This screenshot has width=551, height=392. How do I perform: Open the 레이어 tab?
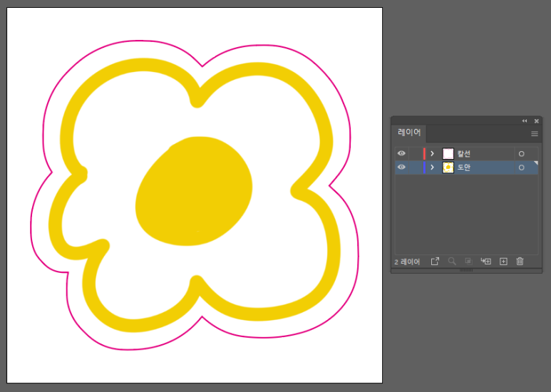(409, 133)
